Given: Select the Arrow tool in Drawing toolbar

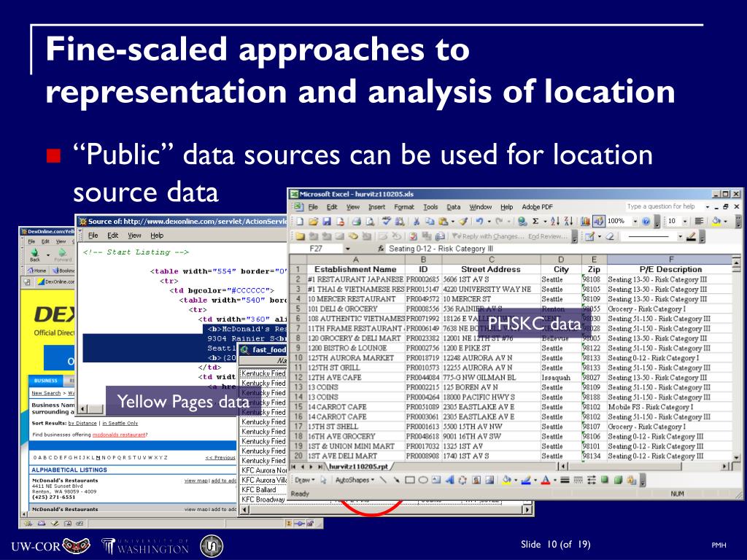Looking at the screenshot, I should click(396, 480).
